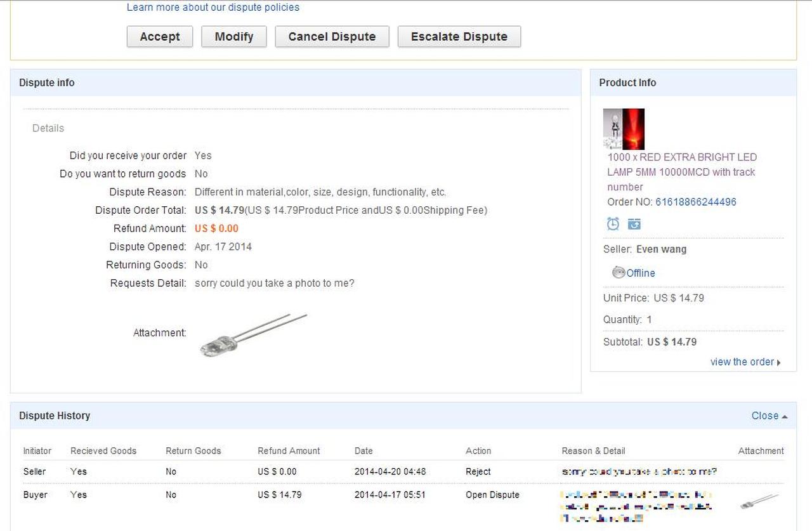This screenshot has height=531, width=812.
Task: Click the No answer for Do you want to return goods
Action: click(x=201, y=174)
